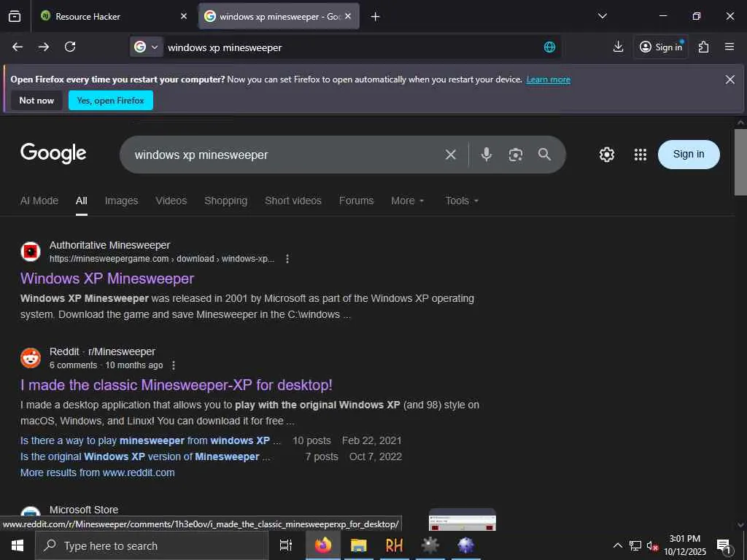List all open tabs chevron
The height and width of the screenshot is (560, 747).
(602, 16)
